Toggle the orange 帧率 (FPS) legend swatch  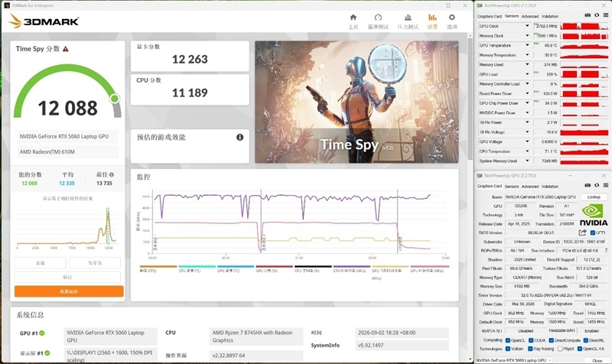click(x=158, y=266)
